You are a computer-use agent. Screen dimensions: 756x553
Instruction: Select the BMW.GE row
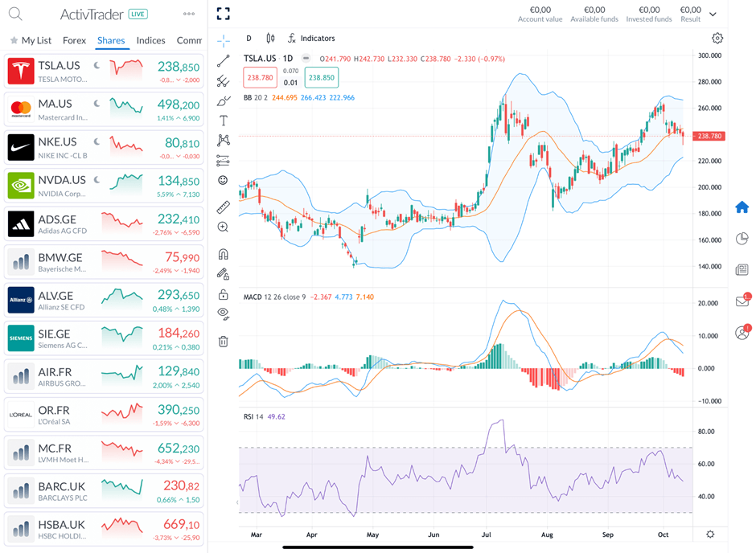click(104, 262)
